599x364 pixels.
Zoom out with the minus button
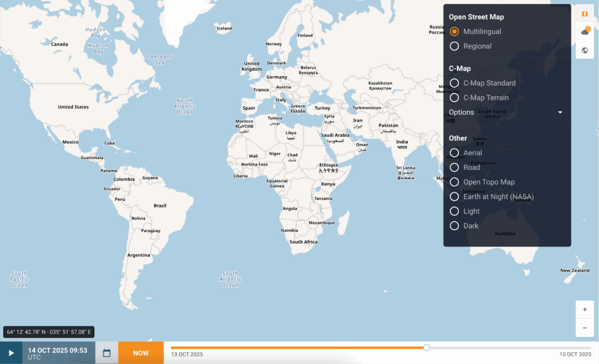click(584, 328)
